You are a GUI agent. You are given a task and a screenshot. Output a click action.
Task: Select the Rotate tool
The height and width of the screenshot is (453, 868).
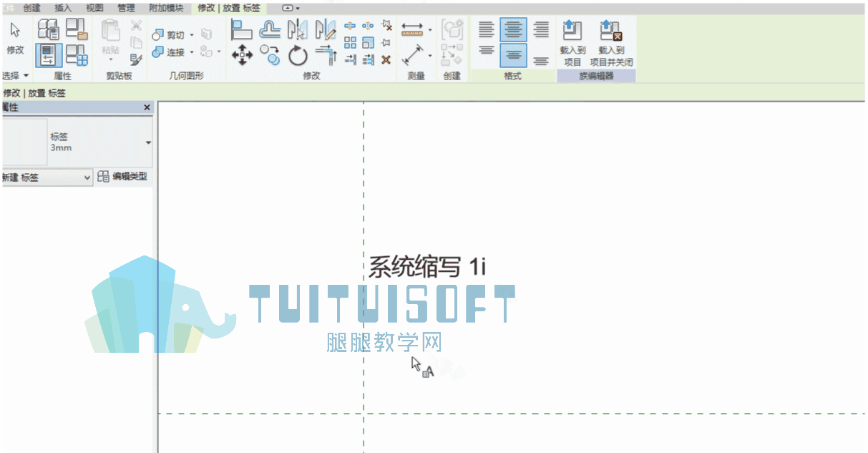pos(298,55)
